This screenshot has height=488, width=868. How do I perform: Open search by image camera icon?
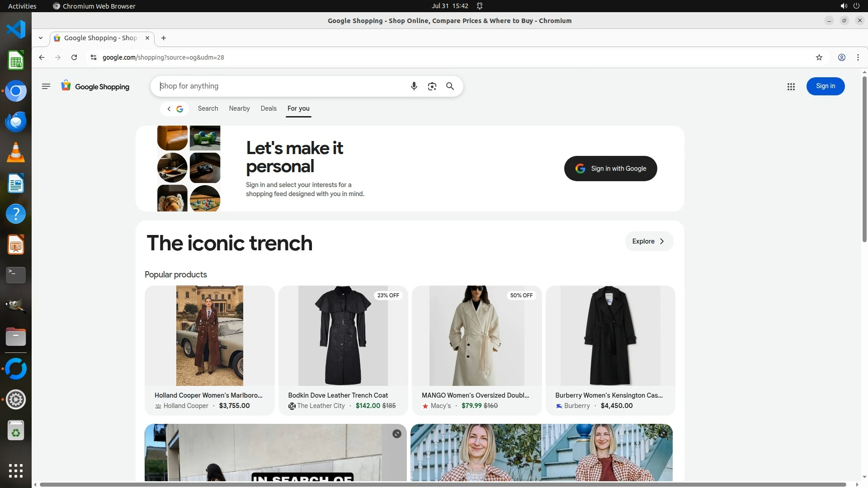pyautogui.click(x=432, y=86)
